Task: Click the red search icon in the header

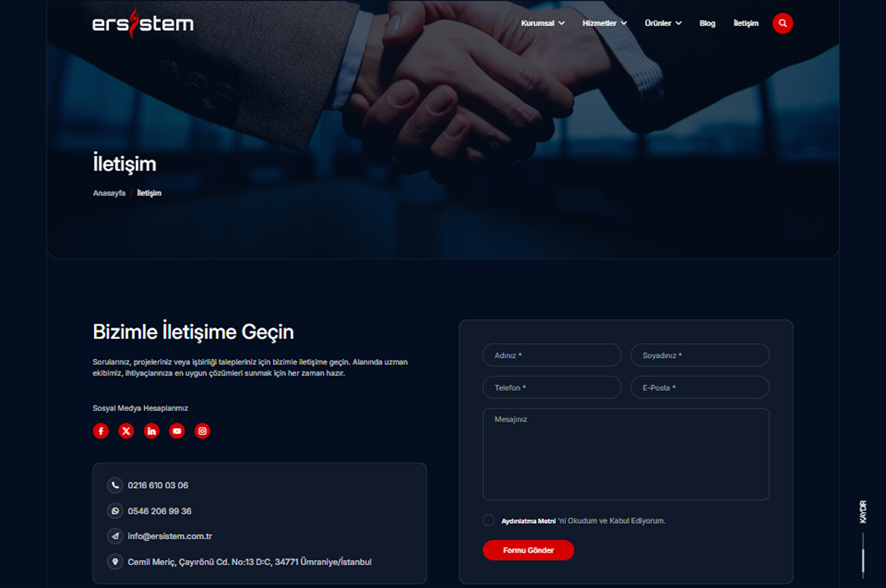Action: tap(782, 23)
